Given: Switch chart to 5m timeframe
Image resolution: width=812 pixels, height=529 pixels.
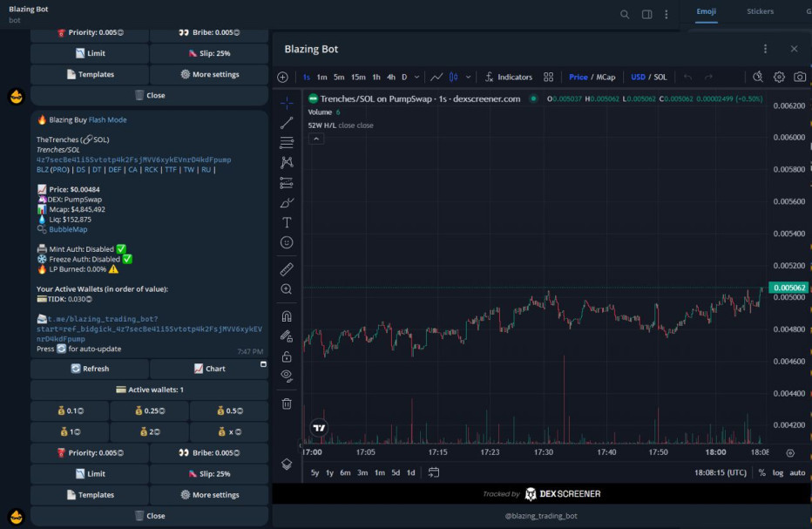Looking at the screenshot, I should [x=339, y=78].
